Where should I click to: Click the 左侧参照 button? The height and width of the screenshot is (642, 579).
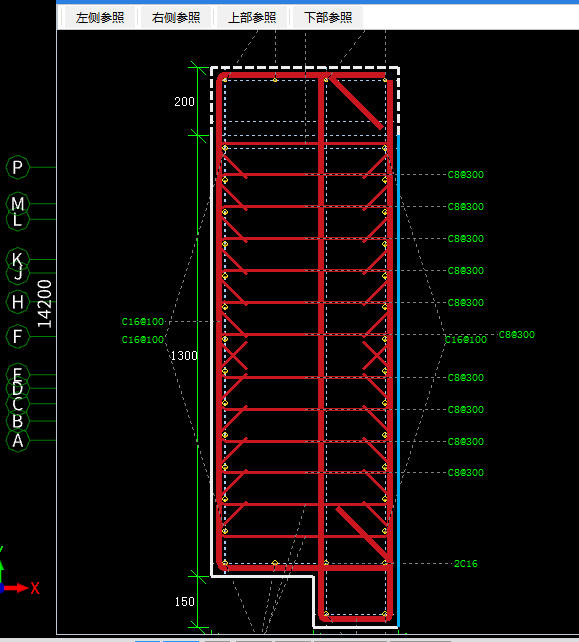(100, 18)
